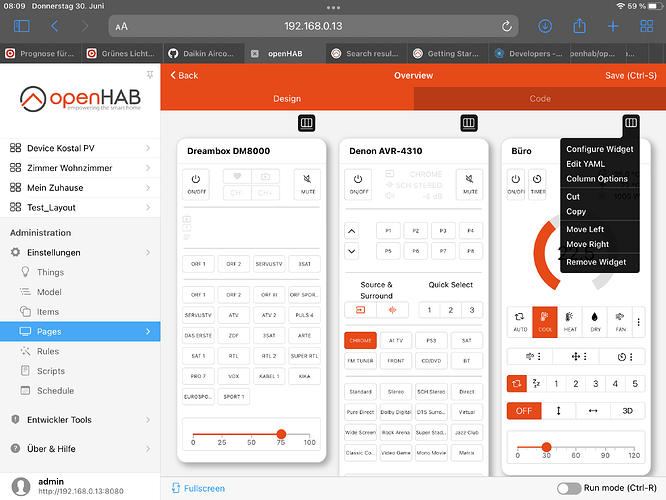Click Denon source input icon button
Screen dimensions: 666x500
point(360,310)
